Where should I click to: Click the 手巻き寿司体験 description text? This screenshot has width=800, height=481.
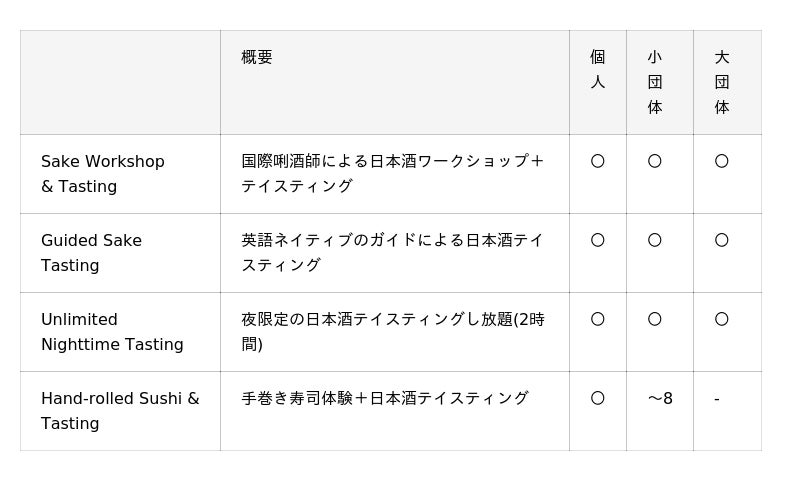tap(385, 398)
